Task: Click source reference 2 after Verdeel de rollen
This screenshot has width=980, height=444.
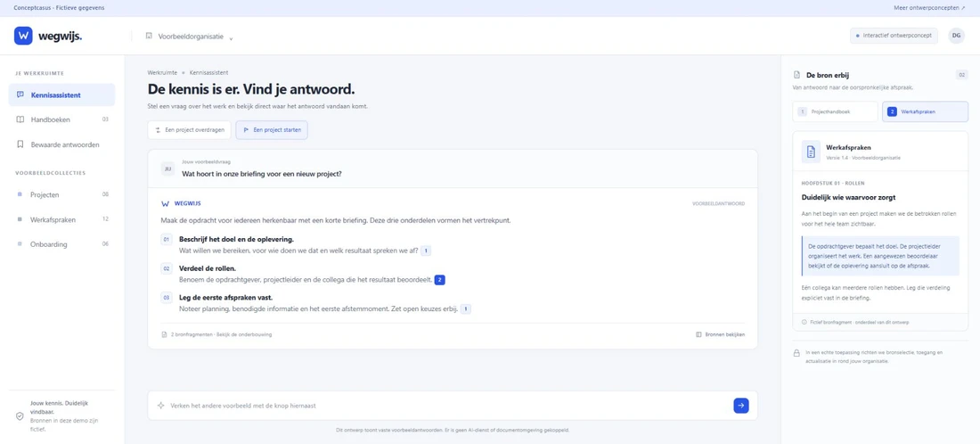Action: point(439,280)
